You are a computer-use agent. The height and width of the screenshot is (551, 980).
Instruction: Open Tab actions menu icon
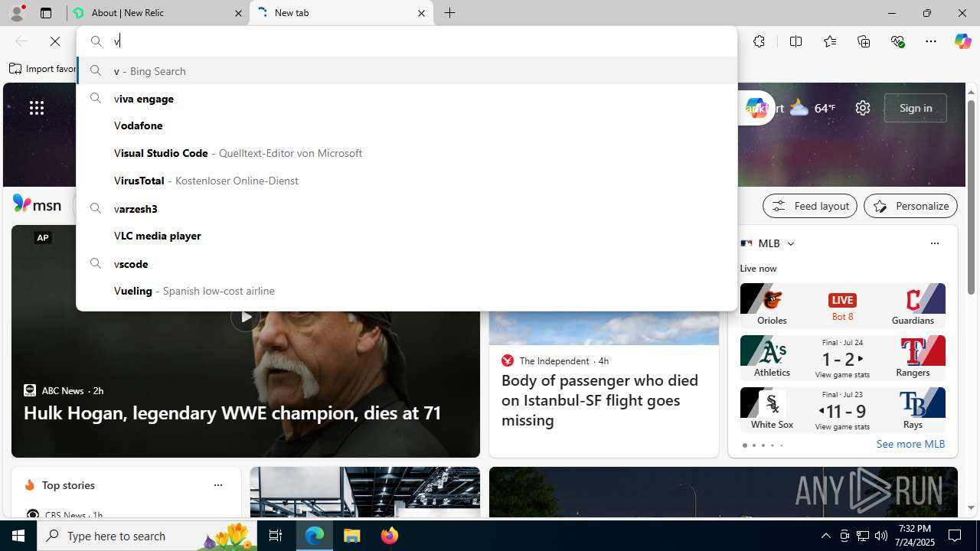[46, 13]
